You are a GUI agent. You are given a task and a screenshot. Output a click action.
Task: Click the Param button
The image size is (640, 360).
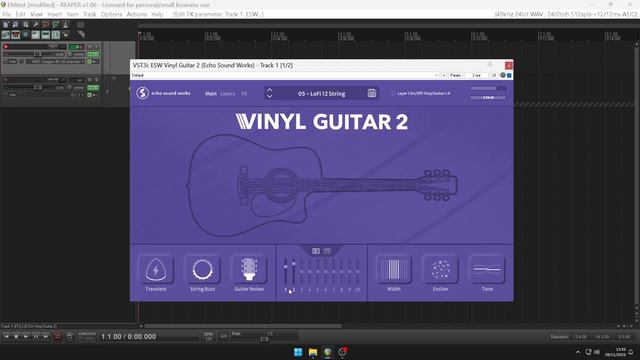[455, 75]
